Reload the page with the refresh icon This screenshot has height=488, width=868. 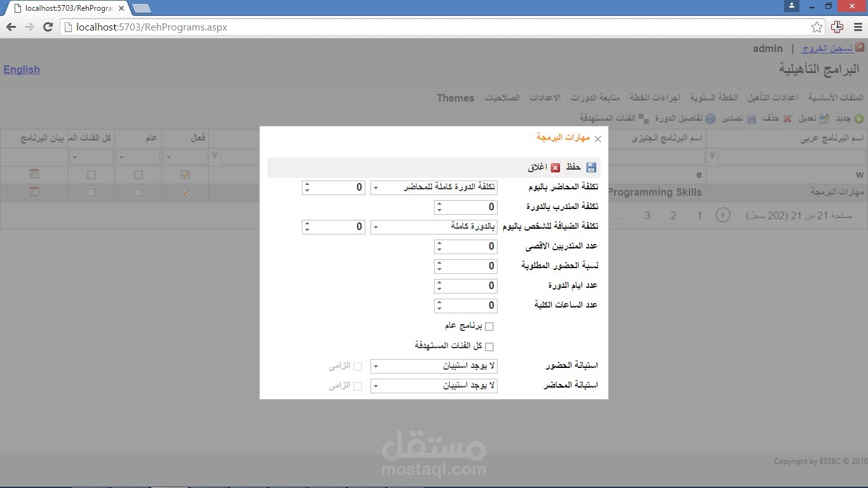coord(48,27)
